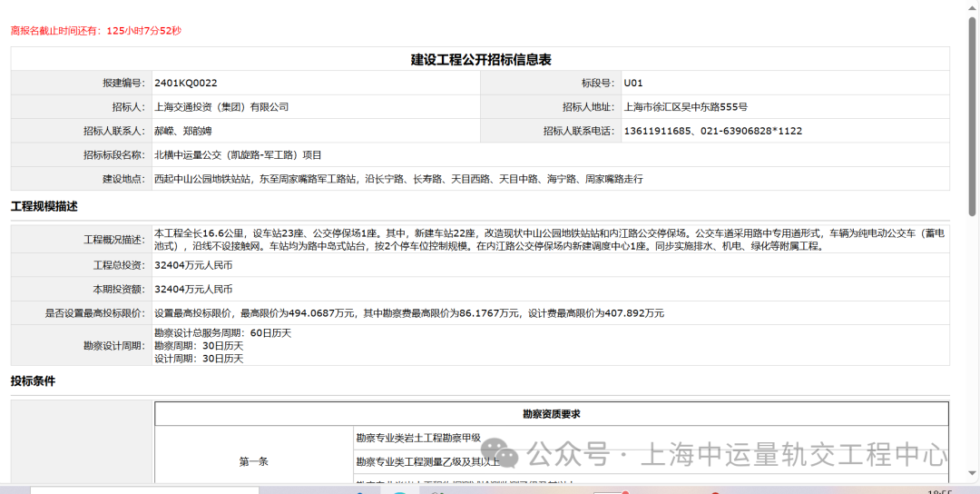Click the countdown text 125小时7分52秒

pyautogui.click(x=144, y=30)
